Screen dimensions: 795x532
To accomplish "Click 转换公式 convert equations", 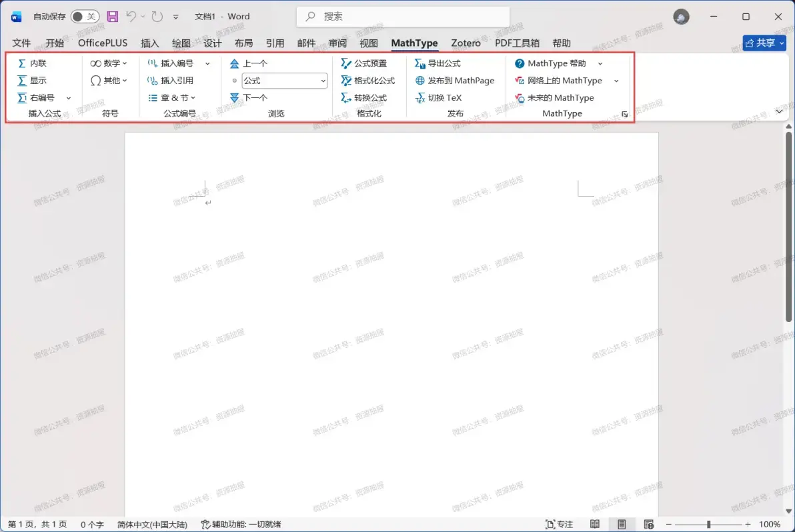I will [x=364, y=98].
